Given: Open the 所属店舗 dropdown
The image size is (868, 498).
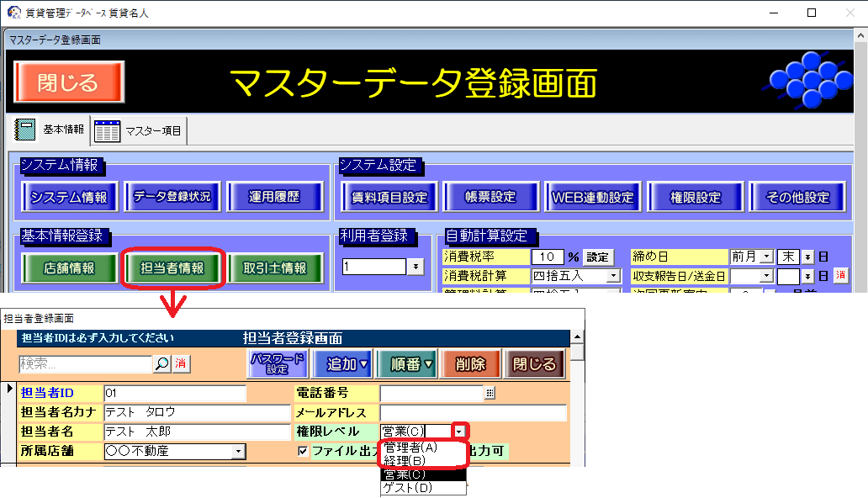Looking at the screenshot, I should (238, 452).
